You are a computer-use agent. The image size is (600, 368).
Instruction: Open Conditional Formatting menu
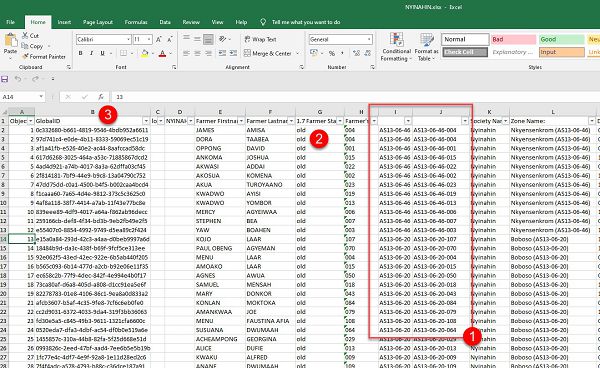click(x=396, y=47)
